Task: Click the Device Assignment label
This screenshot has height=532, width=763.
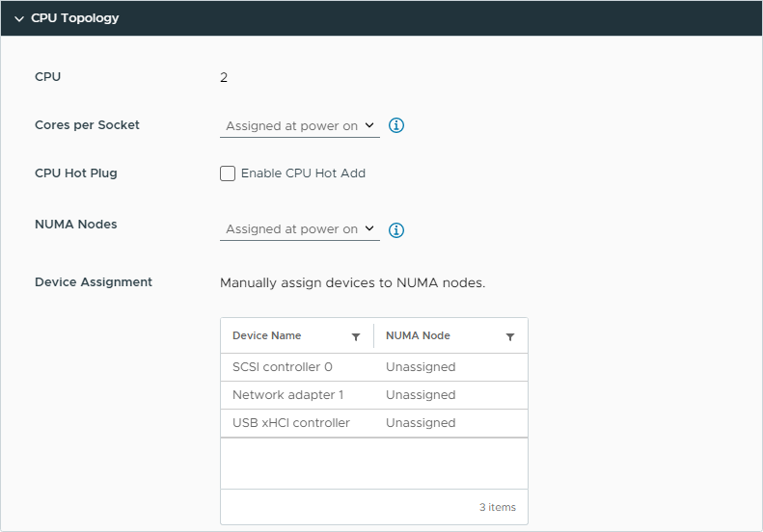Action: [x=94, y=282]
